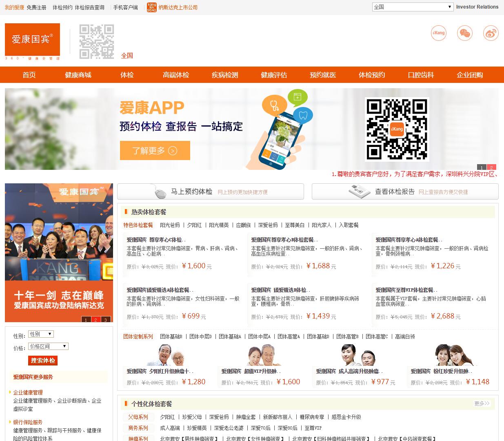
Task: Select 夕阳红 tab in hot packages
Action: [x=194, y=225]
